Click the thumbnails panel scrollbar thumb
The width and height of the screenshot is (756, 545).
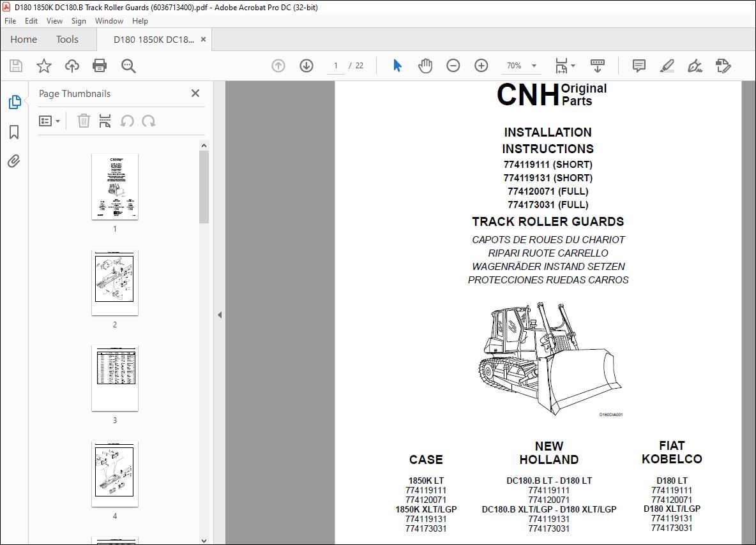pyautogui.click(x=204, y=187)
